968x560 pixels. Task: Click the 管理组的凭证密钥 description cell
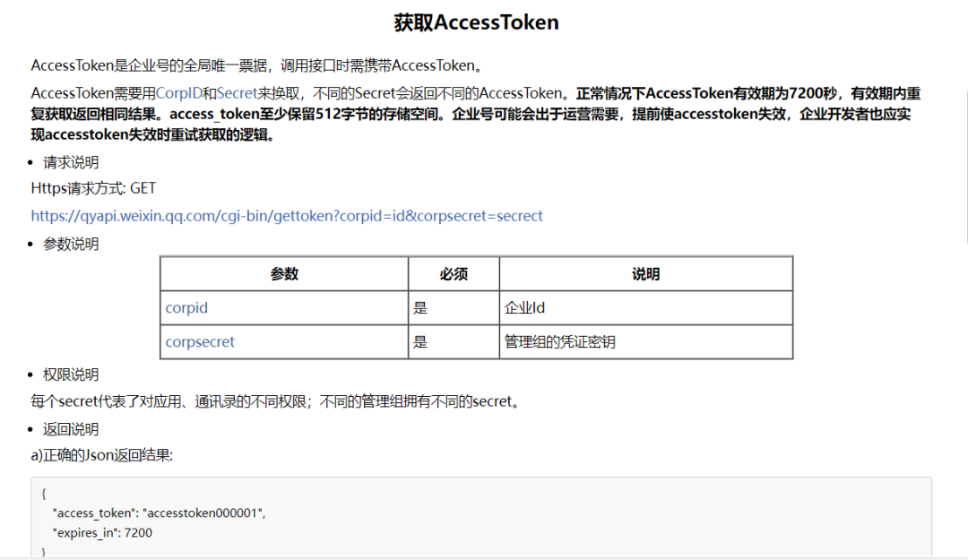point(645,341)
